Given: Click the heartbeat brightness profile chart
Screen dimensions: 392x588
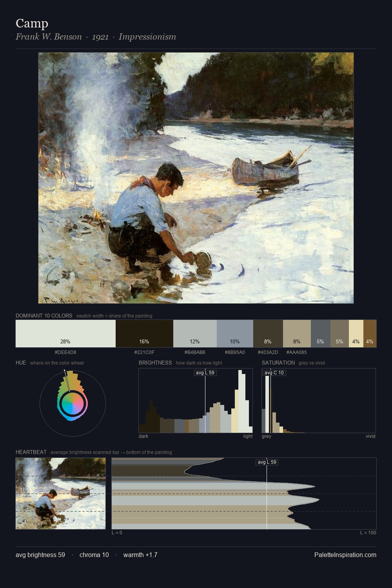Looking at the screenshot, I should [x=244, y=494].
